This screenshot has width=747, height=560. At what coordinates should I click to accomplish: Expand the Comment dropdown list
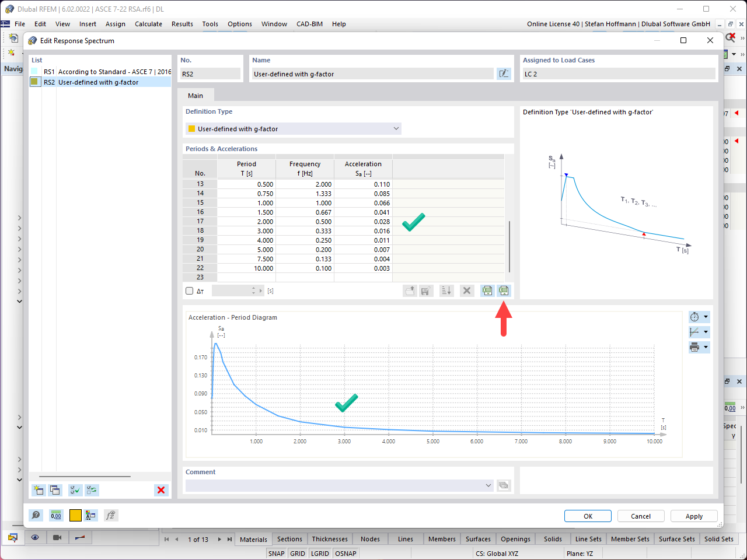pyautogui.click(x=488, y=485)
